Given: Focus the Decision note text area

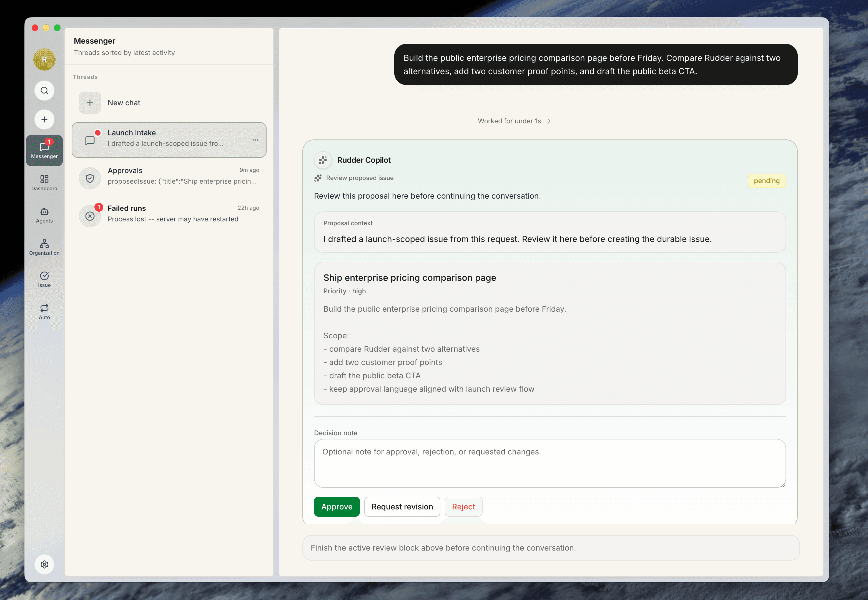Looking at the screenshot, I should 550,463.
